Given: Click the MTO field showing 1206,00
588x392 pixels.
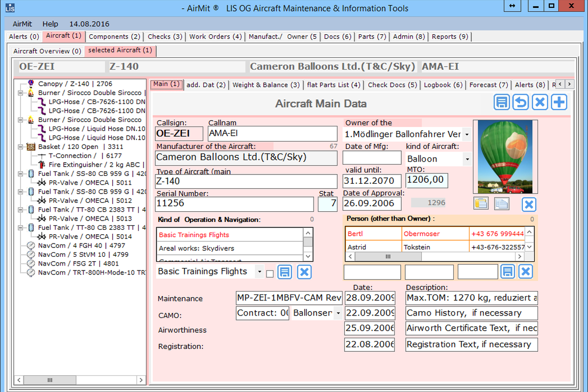Looking at the screenshot, I should [427, 180].
